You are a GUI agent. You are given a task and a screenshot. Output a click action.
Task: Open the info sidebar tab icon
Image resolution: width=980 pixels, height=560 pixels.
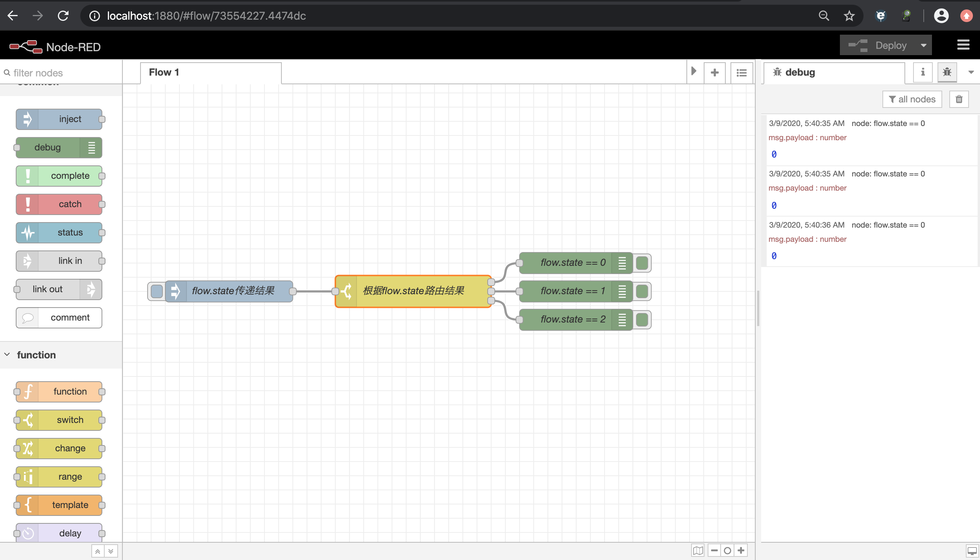pyautogui.click(x=923, y=72)
